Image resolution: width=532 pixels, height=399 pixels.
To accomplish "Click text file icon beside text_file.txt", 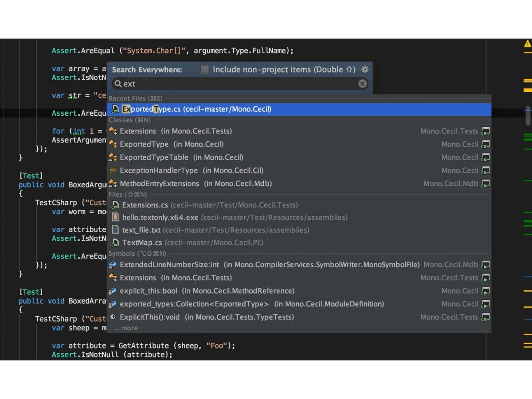I will click(x=115, y=230).
